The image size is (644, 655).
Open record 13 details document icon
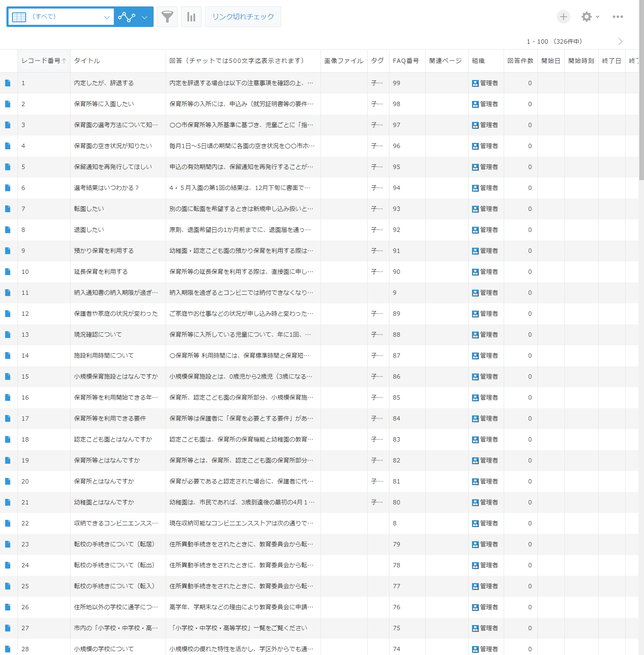click(8, 335)
